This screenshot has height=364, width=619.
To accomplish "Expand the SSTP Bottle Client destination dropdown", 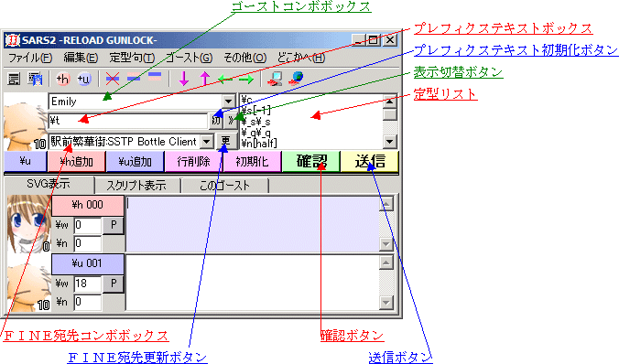I will pos(207,142).
